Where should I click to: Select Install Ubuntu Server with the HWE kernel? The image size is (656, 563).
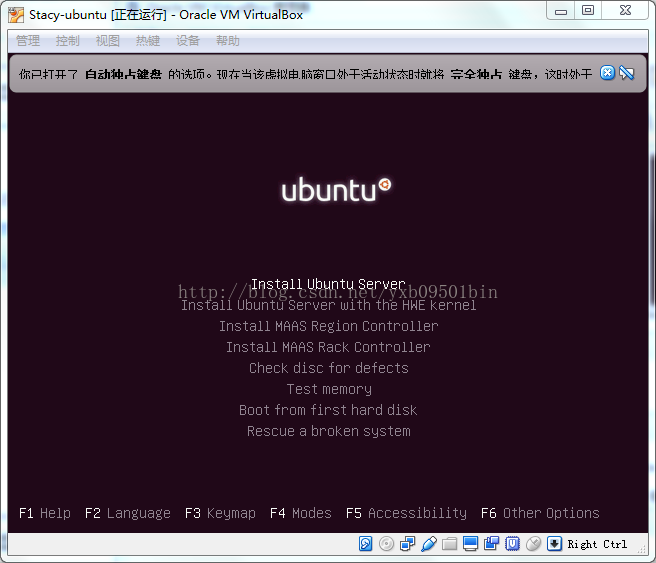click(x=328, y=305)
